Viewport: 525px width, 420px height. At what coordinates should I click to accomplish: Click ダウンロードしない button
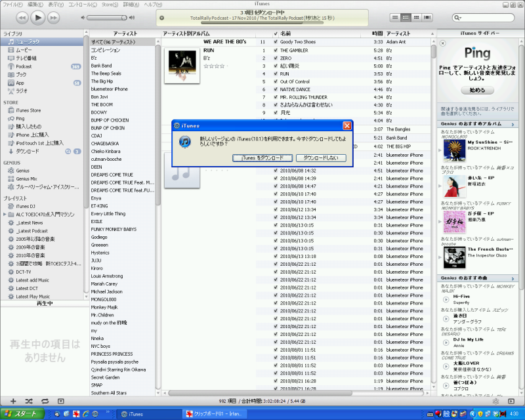click(321, 157)
